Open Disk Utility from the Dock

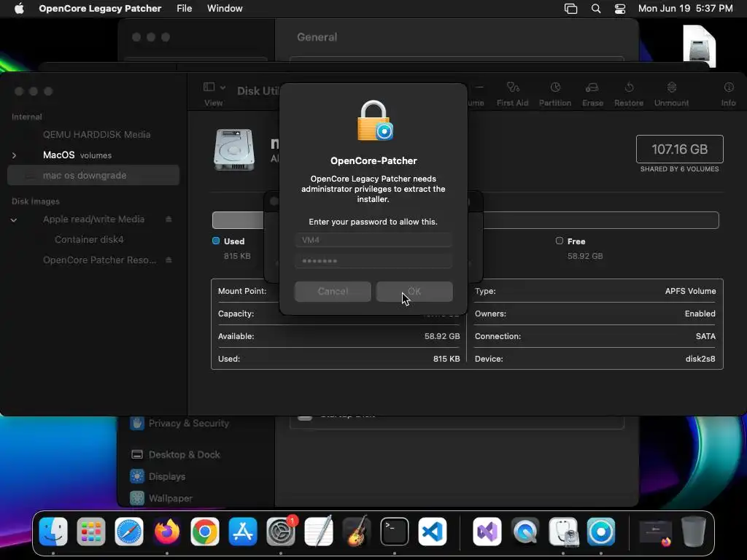pos(563,532)
